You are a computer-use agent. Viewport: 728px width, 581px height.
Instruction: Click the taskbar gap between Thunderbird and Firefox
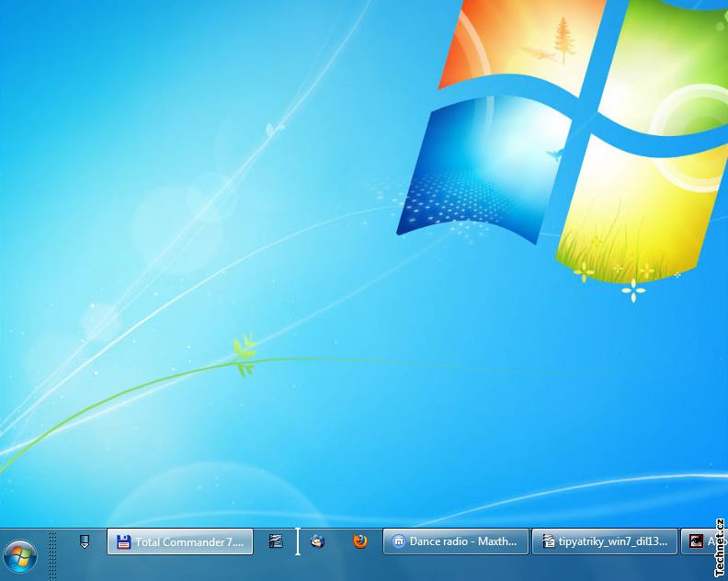(x=339, y=541)
